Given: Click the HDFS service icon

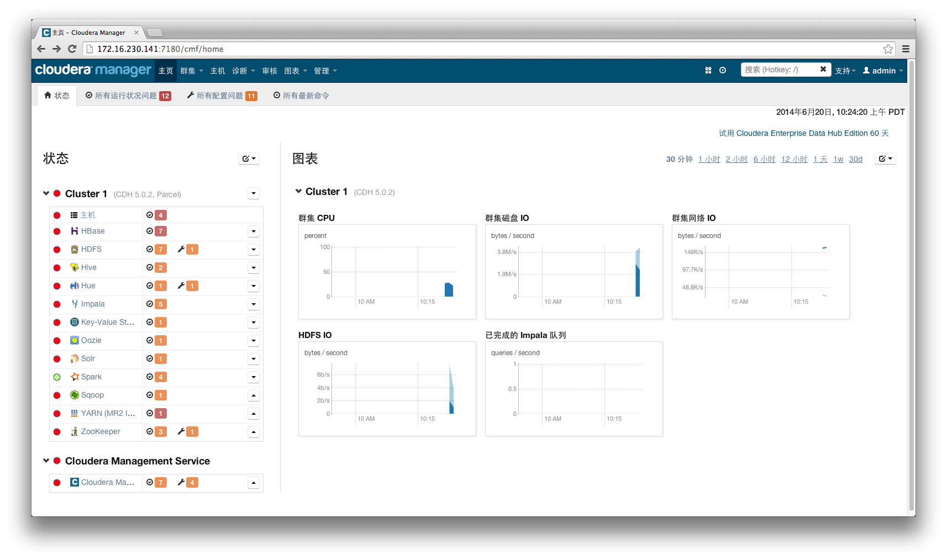Looking at the screenshot, I should (74, 249).
